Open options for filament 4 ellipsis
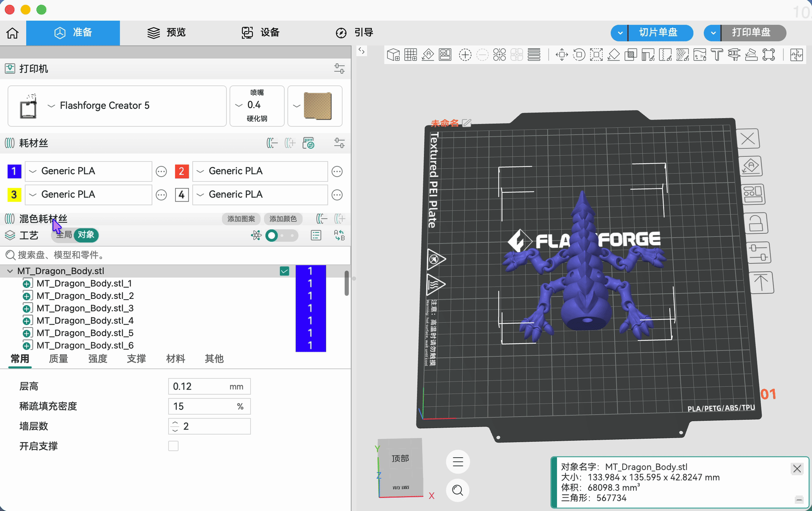812x511 pixels. [x=337, y=195]
